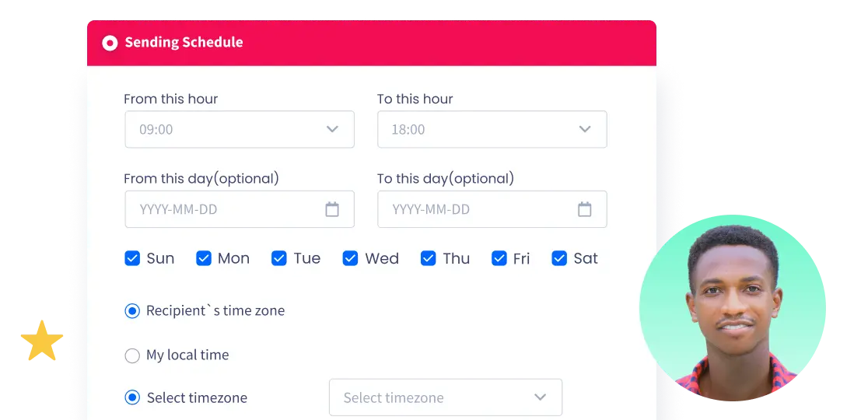Viewport: 868px width, 420px height.
Task: Select Recipient's time zone radio option
Action: point(132,311)
